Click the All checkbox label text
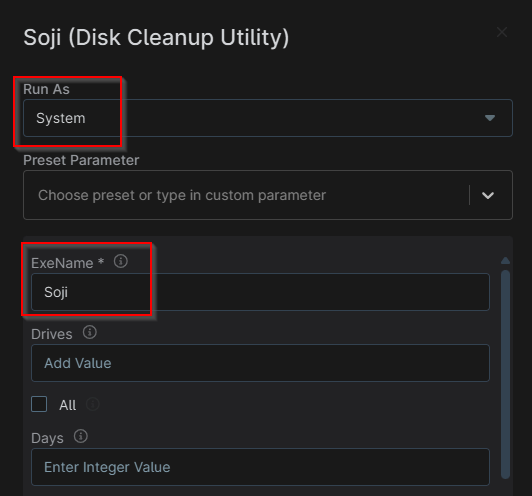Screen dimensions: 532x496 (68, 405)
